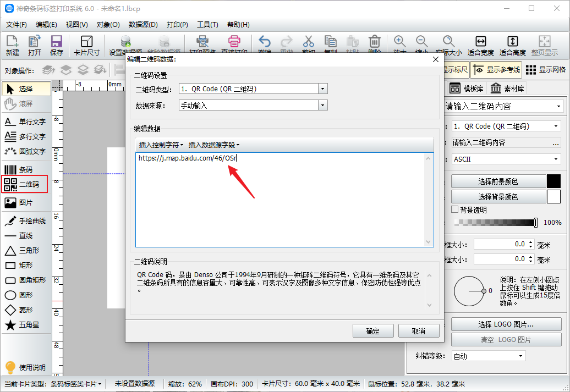Viewport: 570px width, 392px height.
Task: Click the scissors Cut icon
Action: (x=308, y=42)
